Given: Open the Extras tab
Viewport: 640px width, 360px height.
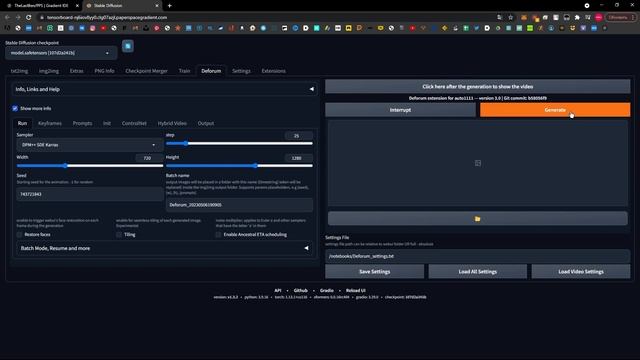Looking at the screenshot, I should click(76, 71).
